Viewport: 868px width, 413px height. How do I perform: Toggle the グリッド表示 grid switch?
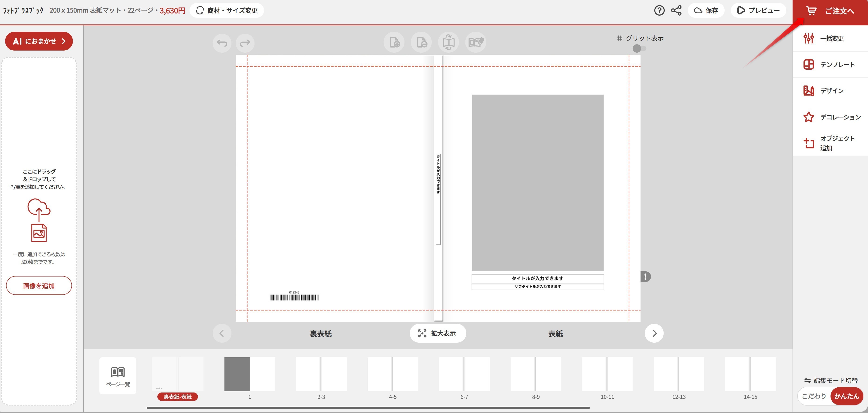click(639, 48)
